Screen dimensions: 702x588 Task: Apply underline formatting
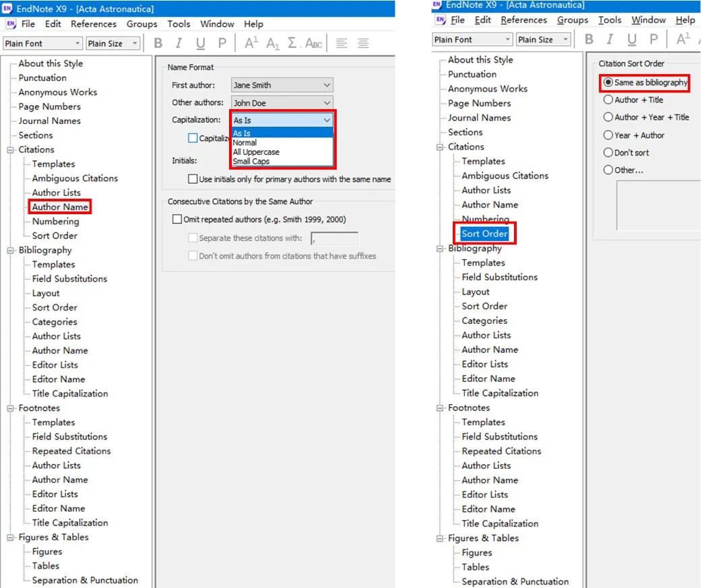pyautogui.click(x=200, y=43)
